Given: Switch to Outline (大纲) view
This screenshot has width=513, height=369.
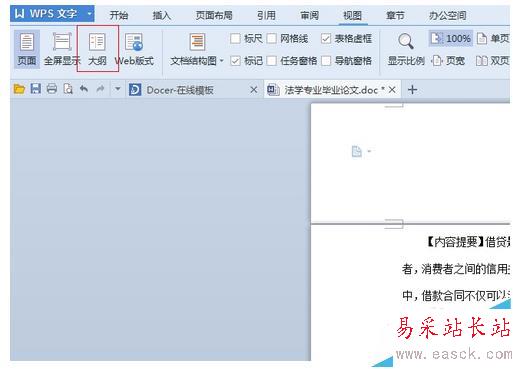Looking at the screenshot, I should point(97,49).
